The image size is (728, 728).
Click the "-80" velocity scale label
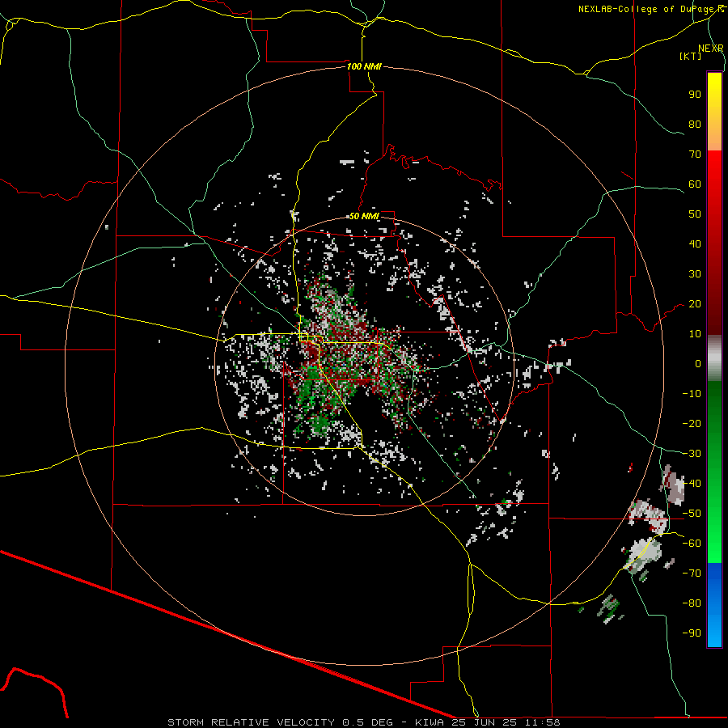pos(692,603)
